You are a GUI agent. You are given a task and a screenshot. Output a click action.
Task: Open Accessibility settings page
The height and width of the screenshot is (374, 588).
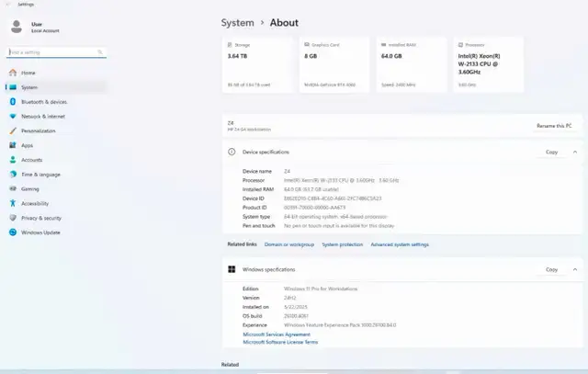(x=56, y=203)
